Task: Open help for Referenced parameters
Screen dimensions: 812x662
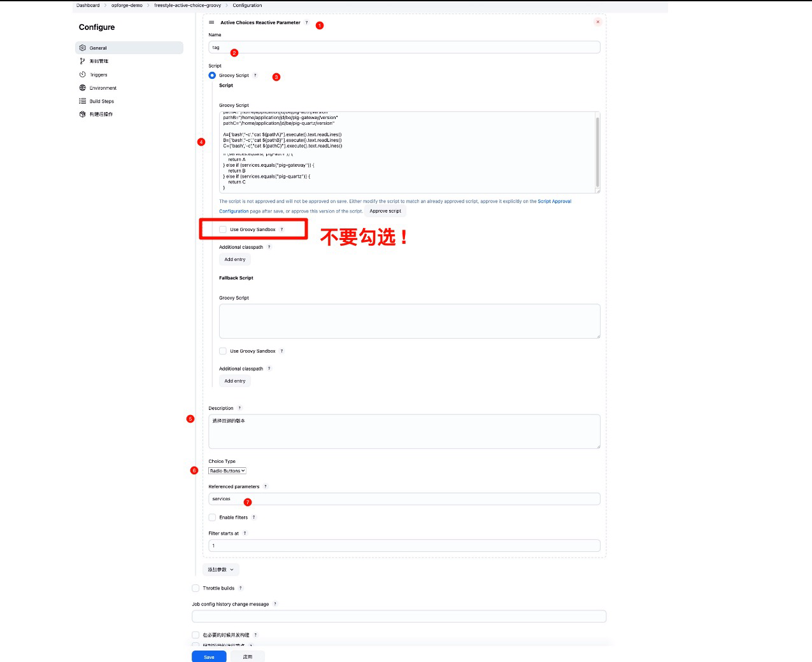Action: [266, 486]
